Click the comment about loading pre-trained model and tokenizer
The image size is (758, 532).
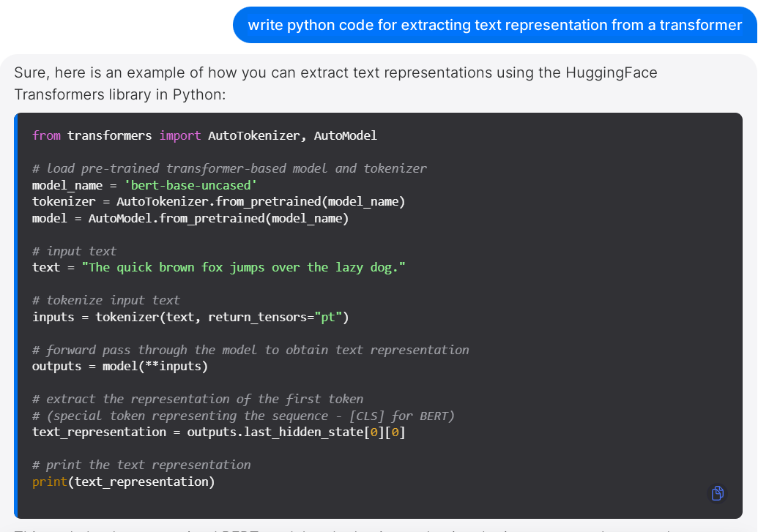(x=230, y=168)
